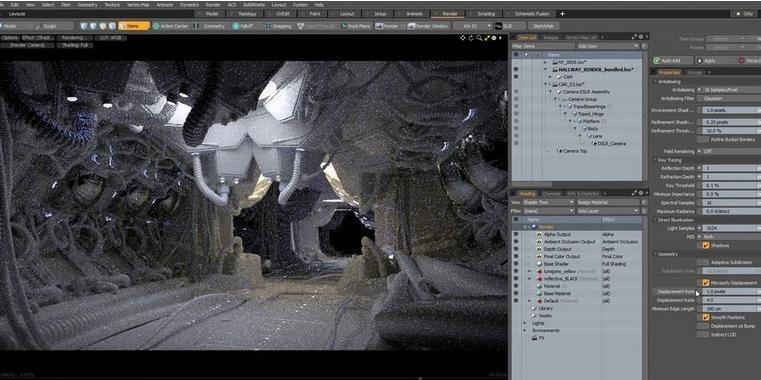Screen dimensions: 761x380
Task: Enable Displacement as Bump checkbox
Action: [703, 326]
